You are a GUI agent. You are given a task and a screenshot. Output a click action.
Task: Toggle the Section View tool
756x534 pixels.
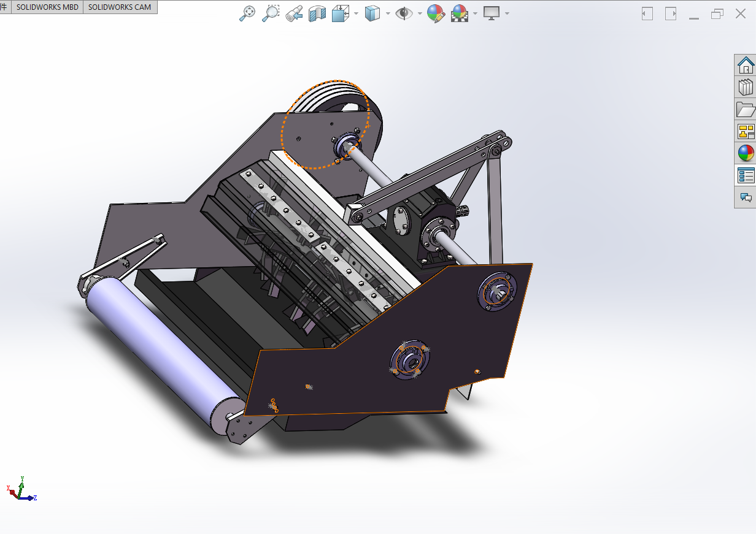317,13
